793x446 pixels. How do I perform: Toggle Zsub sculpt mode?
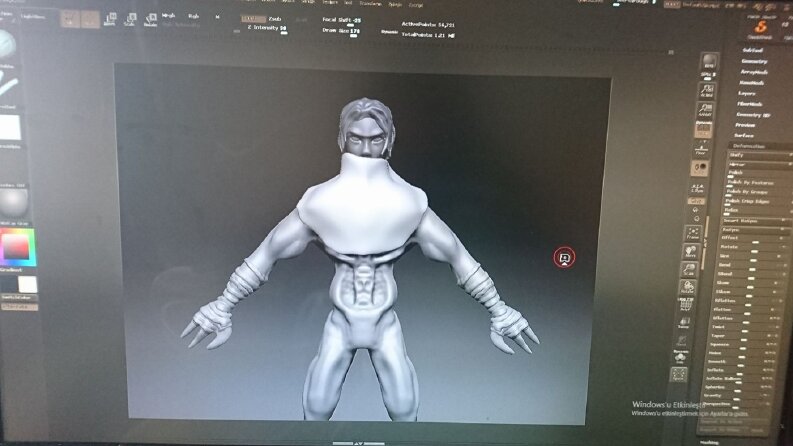pos(275,19)
